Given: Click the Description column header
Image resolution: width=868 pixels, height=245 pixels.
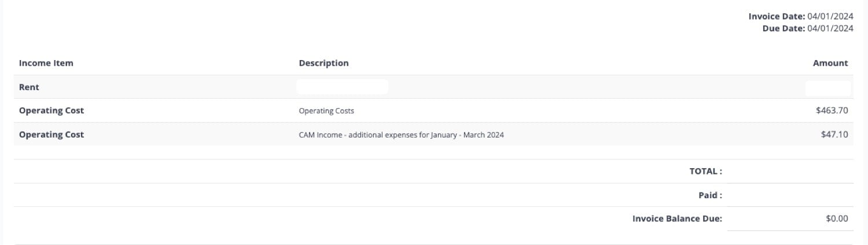Looking at the screenshot, I should [323, 63].
